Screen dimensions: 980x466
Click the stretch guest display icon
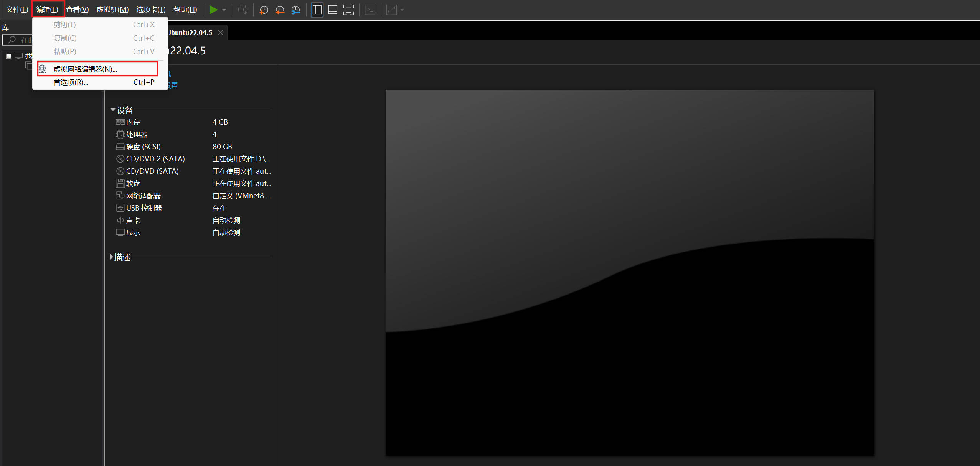click(x=391, y=10)
